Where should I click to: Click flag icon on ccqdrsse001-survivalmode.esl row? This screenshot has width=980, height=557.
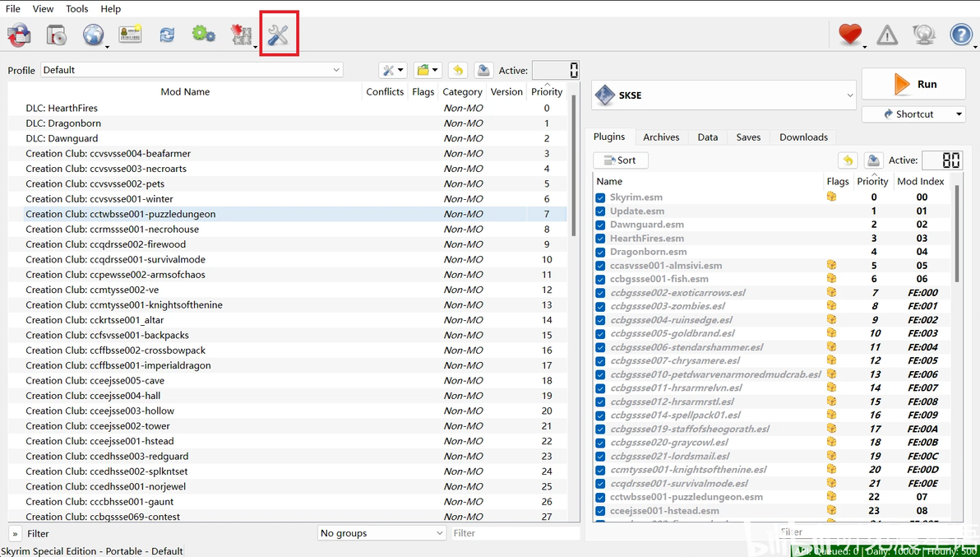831,483
